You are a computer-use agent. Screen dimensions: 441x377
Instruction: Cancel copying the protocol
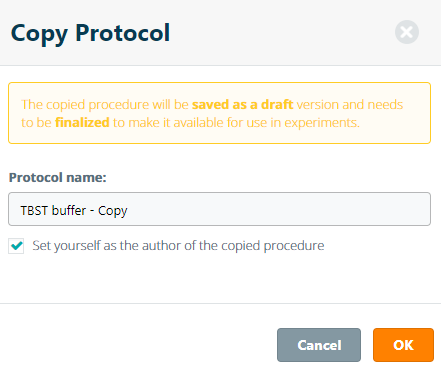pyautogui.click(x=319, y=345)
